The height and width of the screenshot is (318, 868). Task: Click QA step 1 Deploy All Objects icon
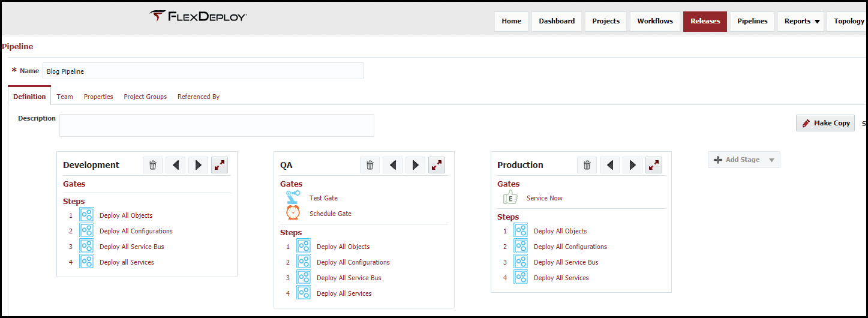tap(304, 247)
